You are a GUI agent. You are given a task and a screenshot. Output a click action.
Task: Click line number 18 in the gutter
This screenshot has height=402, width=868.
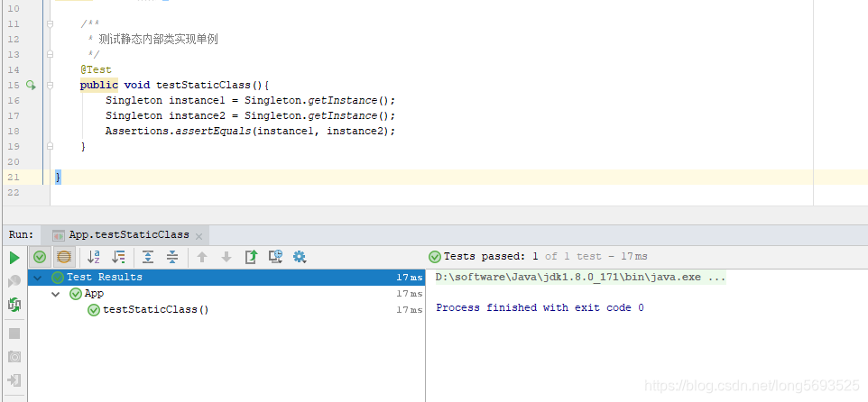pyautogui.click(x=14, y=131)
